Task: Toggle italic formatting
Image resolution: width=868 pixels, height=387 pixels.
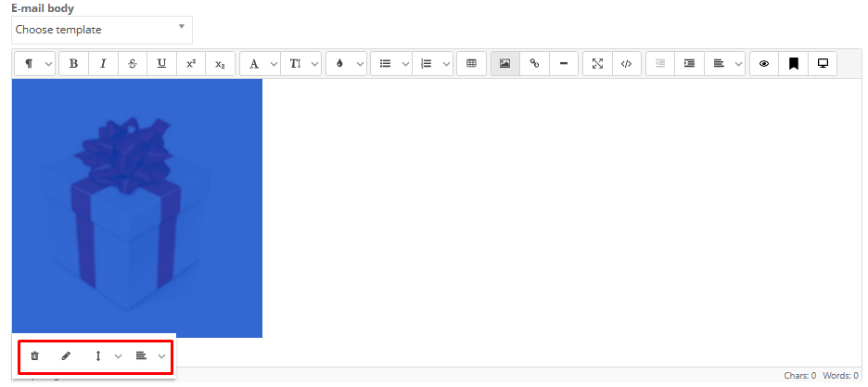Action: pos(103,64)
